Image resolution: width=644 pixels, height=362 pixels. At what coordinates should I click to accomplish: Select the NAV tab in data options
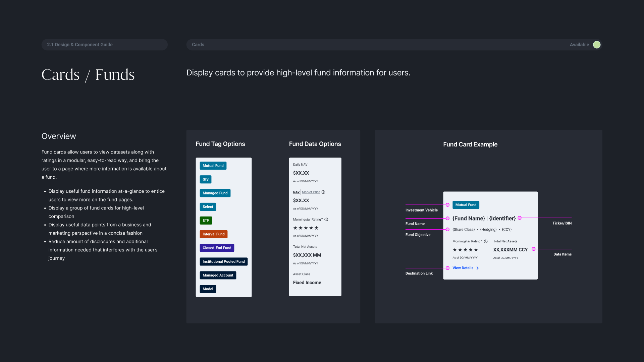point(296,192)
